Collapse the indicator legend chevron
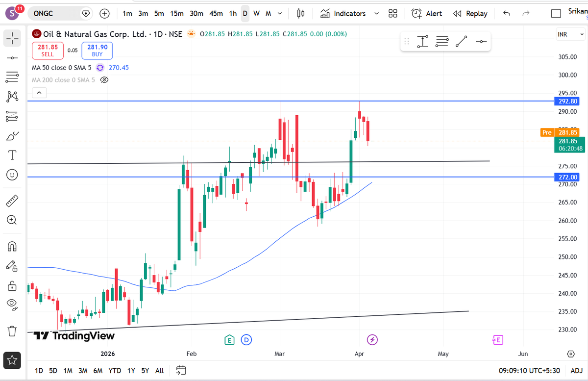Screen dimensions: 588x381 pos(39,92)
